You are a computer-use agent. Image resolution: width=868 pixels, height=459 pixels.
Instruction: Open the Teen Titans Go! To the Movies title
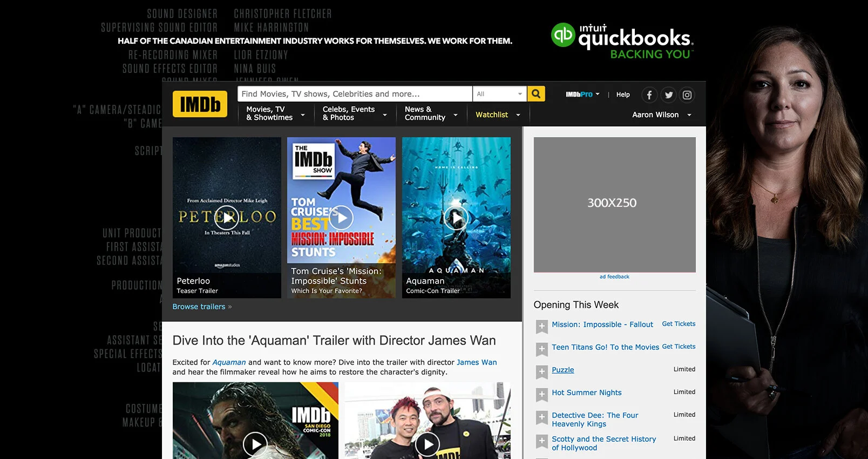click(605, 347)
